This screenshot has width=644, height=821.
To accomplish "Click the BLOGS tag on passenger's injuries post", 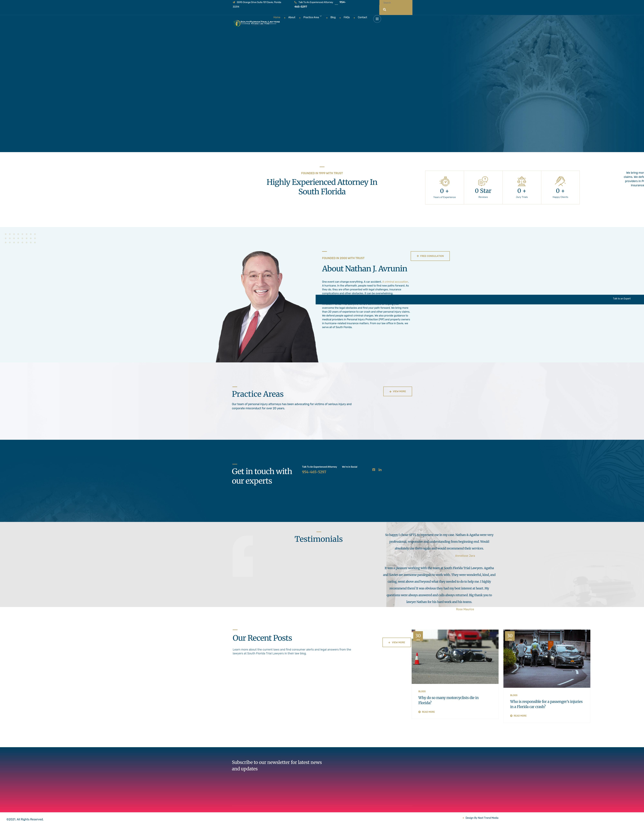I will tap(514, 695).
